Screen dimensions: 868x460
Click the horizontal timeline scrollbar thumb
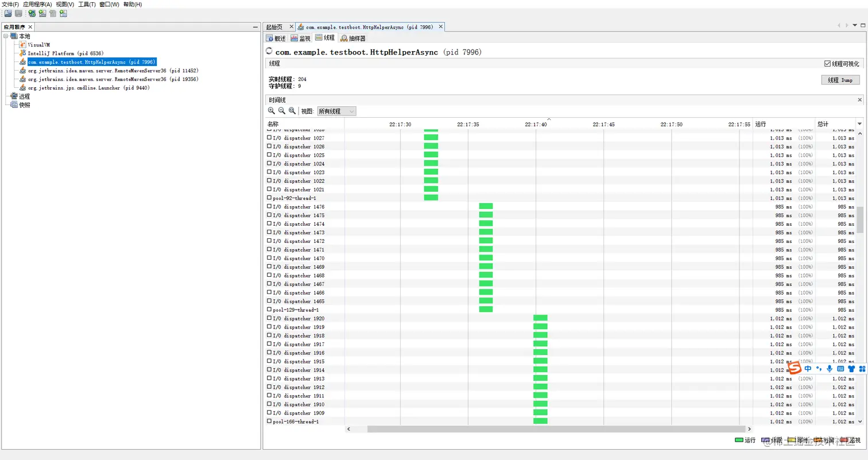(555, 429)
